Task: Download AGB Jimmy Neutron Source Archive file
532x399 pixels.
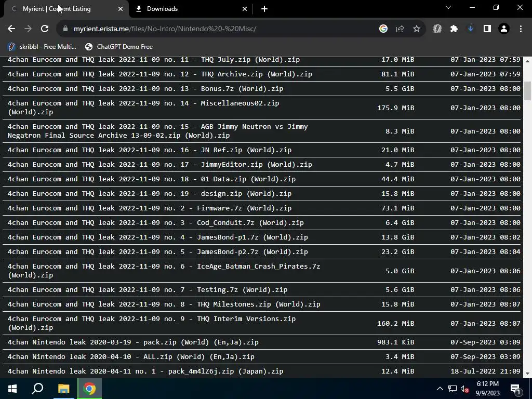Action: pyautogui.click(x=158, y=131)
